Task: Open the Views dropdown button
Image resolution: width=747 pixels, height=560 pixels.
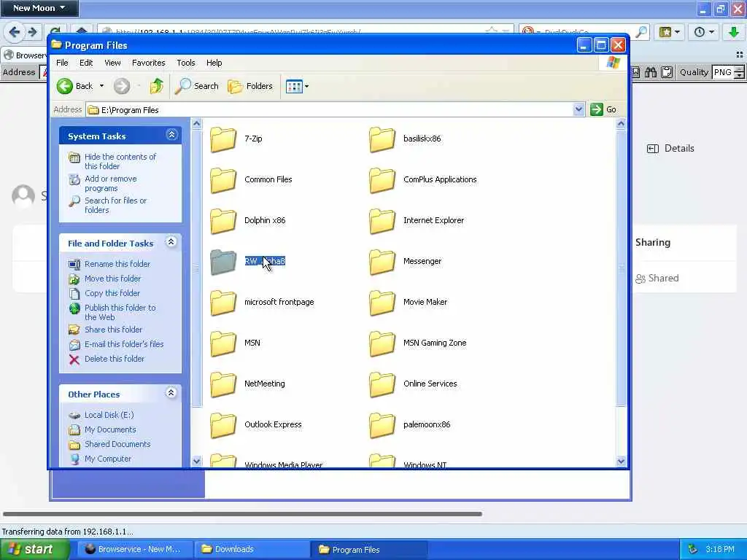Action: click(x=297, y=86)
